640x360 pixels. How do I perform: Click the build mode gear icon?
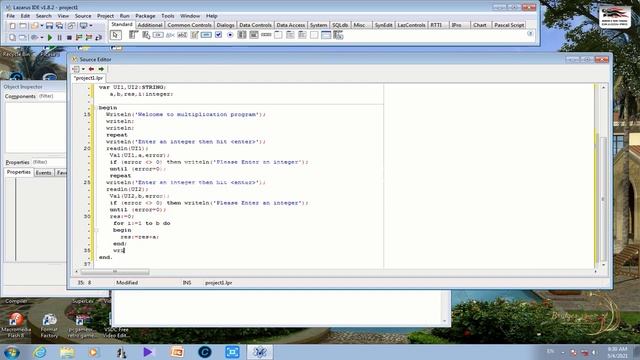[35, 37]
